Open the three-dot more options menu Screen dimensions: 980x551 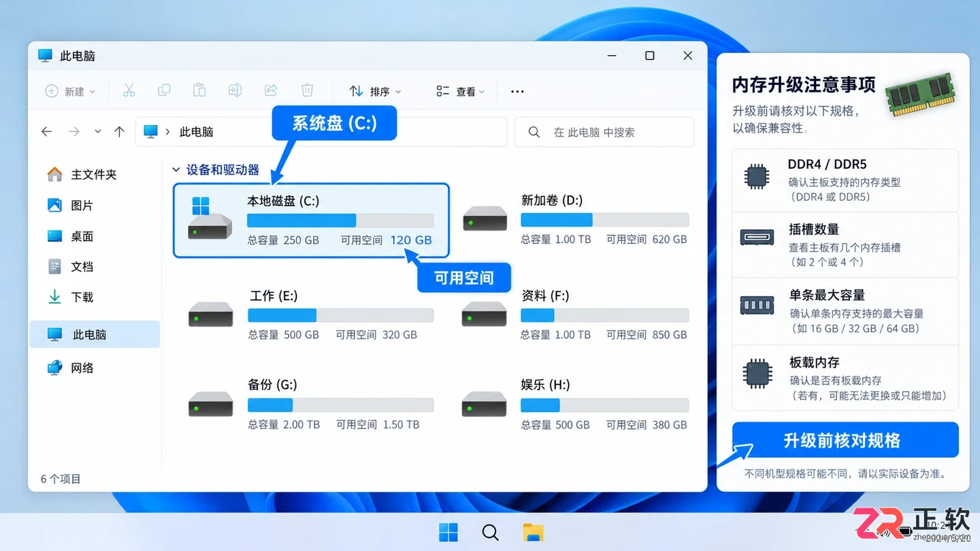(517, 92)
